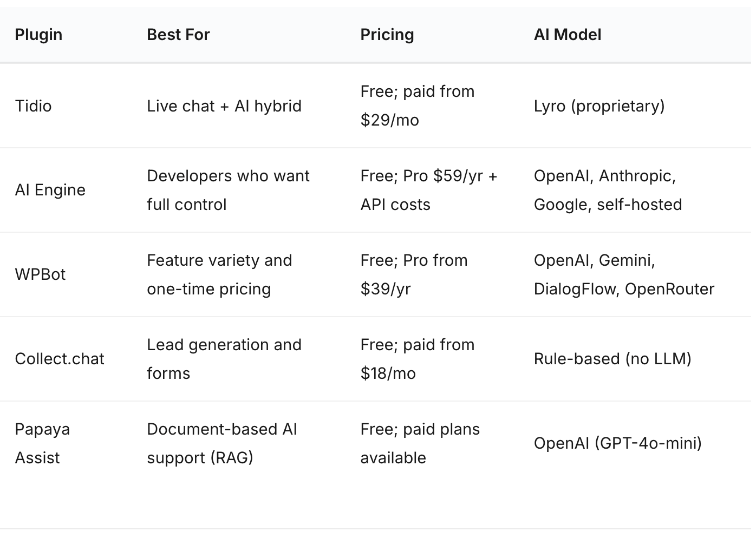Viewport: 756px width, 538px height.
Task: Click 'Free; paid from $29/mo' pricing cell
Action: tap(418, 106)
